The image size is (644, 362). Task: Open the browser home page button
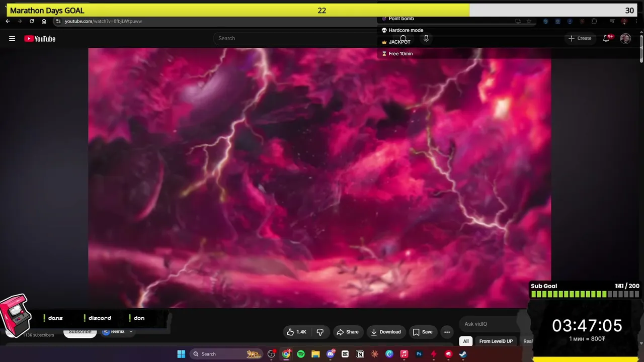coord(44,21)
